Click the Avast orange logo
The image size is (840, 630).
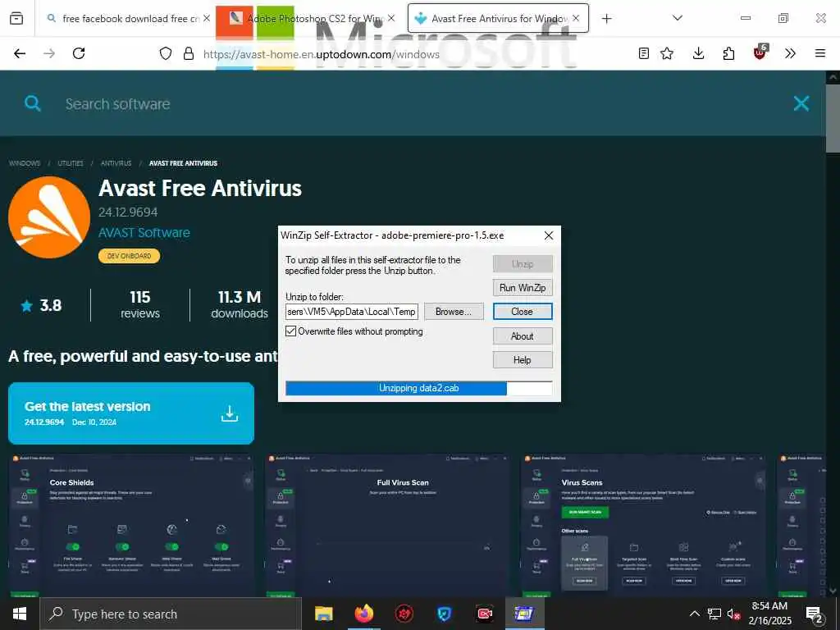(49, 217)
